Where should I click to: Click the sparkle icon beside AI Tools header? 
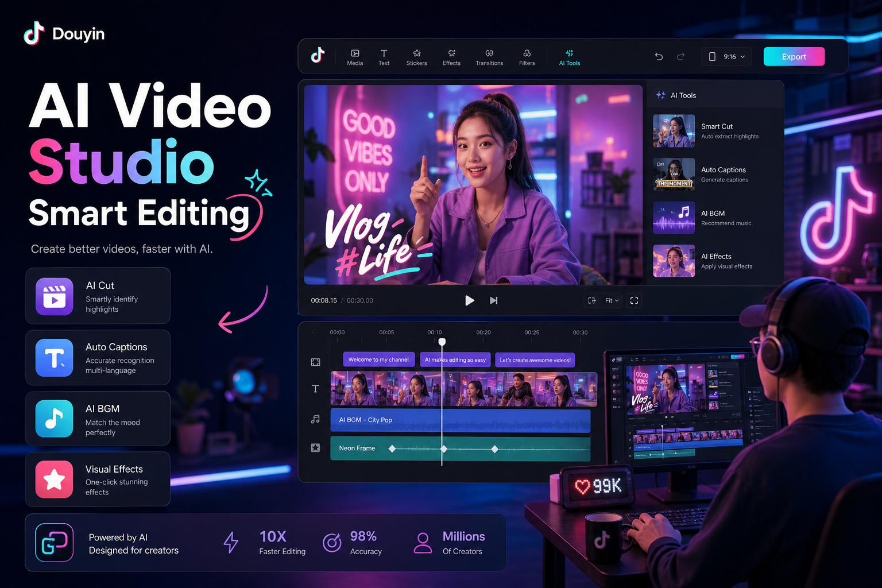[x=661, y=95]
